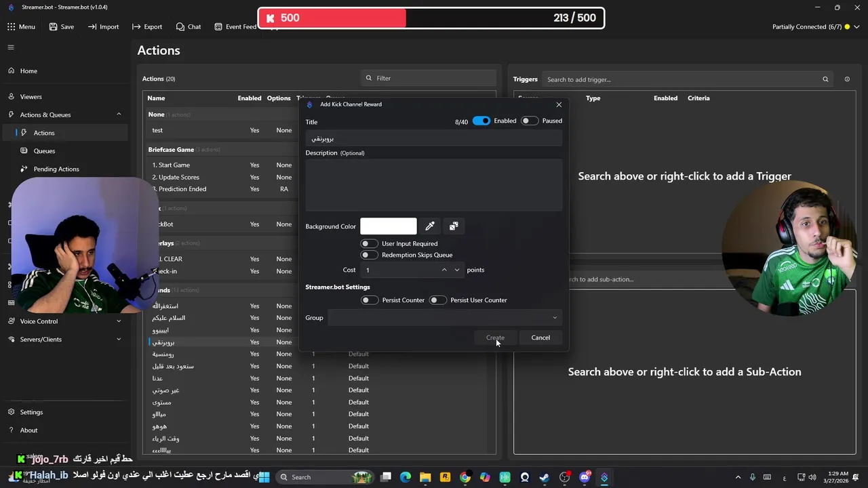Turn on Persist Counter switch
Viewport: 868px width, 488px height.
pos(370,300)
